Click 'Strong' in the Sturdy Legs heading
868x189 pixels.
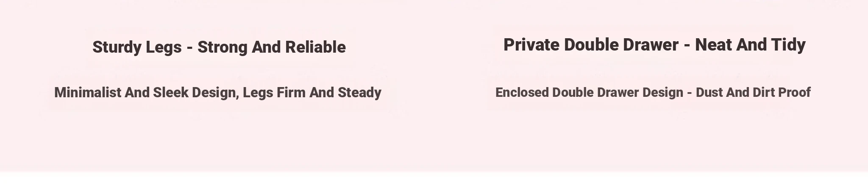tap(223, 48)
